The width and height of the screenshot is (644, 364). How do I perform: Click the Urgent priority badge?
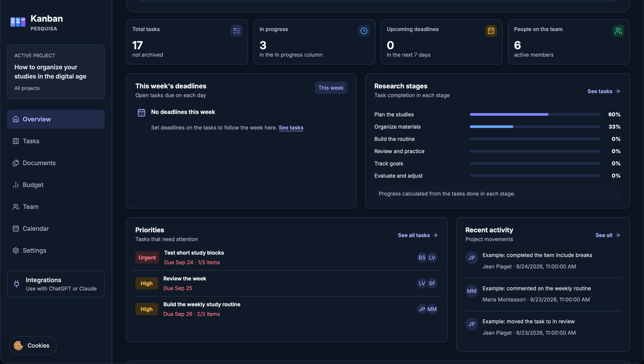pyautogui.click(x=147, y=257)
